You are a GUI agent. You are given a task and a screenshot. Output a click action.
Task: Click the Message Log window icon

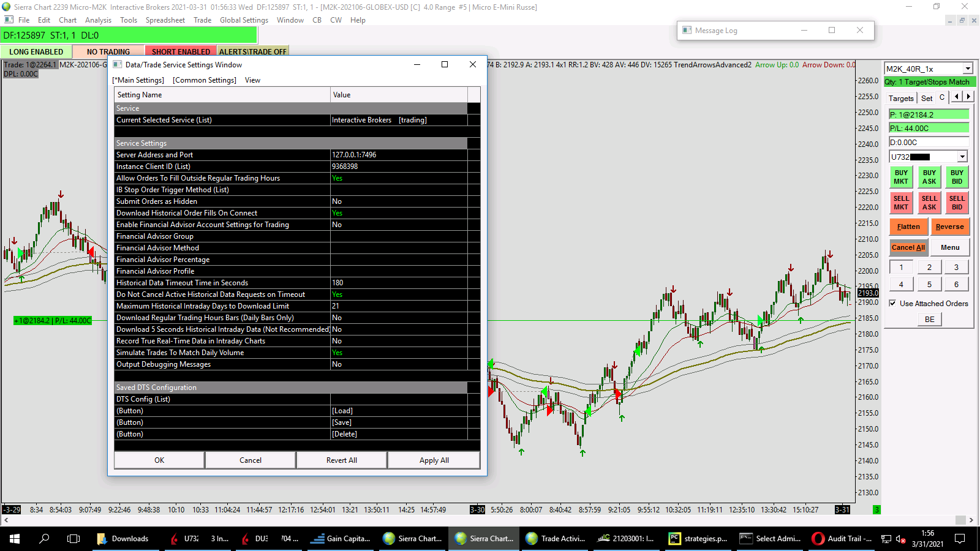(x=687, y=30)
